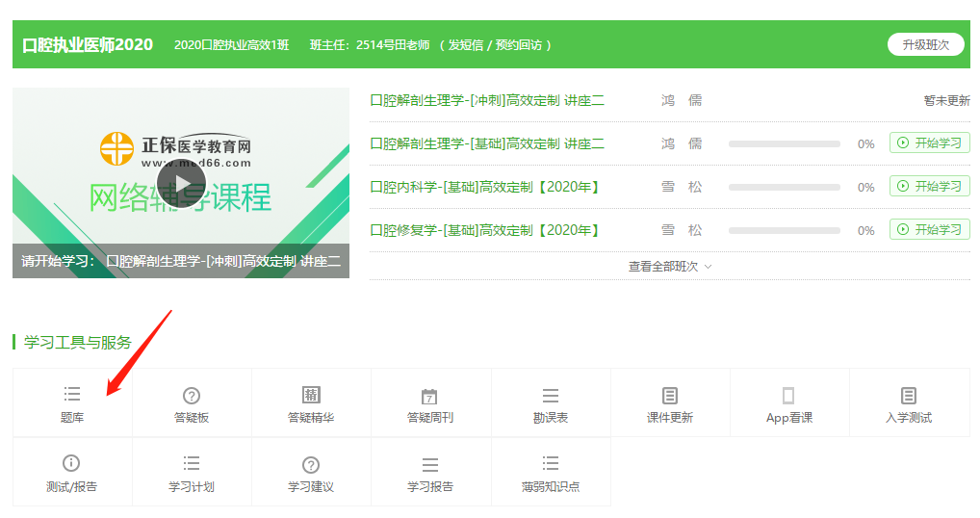Image resolution: width=980 pixels, height=518 pixels.
Task: Click the progress bar for 口腔修复学 course
Action: (784, 231)
